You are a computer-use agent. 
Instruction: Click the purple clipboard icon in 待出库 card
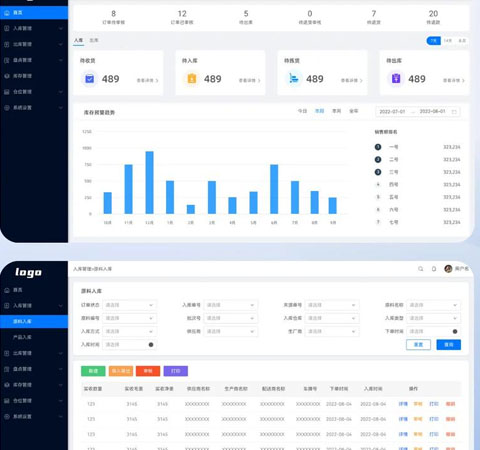click(396, 79)
